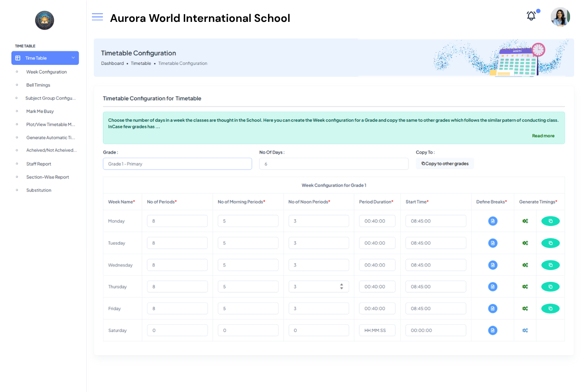Screen dimensions: 583x392
Task: Open the Grade selection field
Action: pyautogui.click(x=177, y=164)
